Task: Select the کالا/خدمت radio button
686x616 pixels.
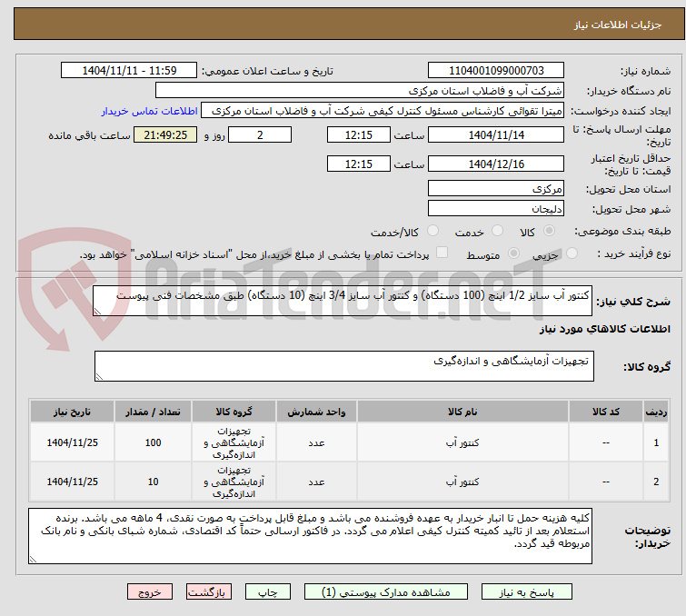Action: 432,231
